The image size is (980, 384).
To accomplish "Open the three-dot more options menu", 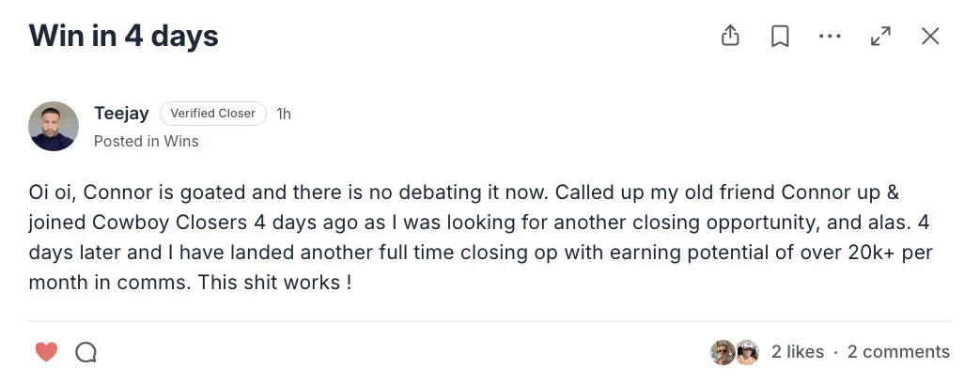I will point(830,37).
